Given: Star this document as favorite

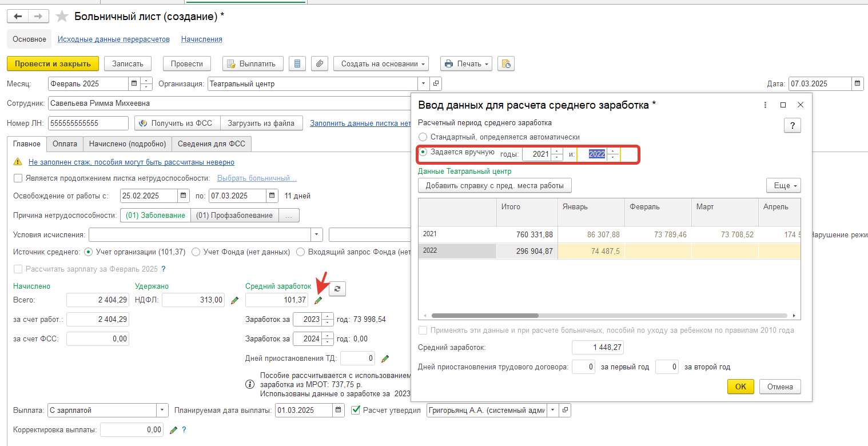Looking at the screenshot, I should [x=62, y=17].
